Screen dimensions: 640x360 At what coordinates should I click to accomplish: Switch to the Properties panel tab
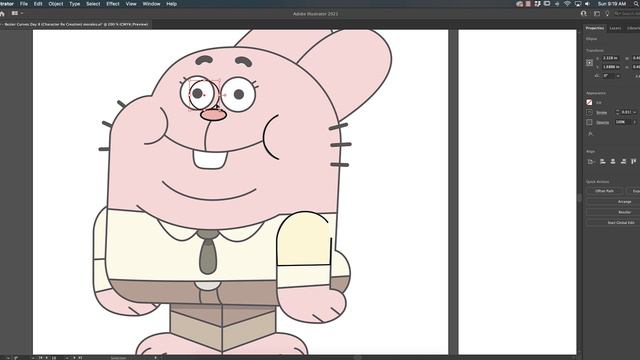coord(594,28)
